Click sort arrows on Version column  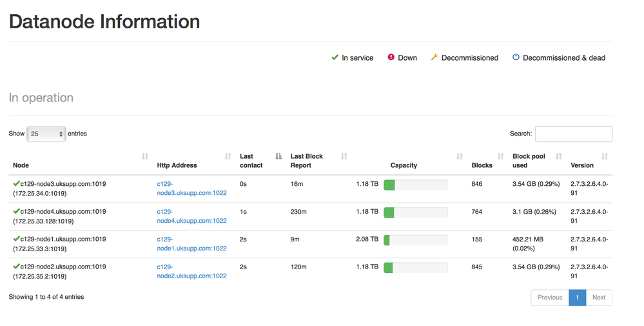[x=605, y=156]
